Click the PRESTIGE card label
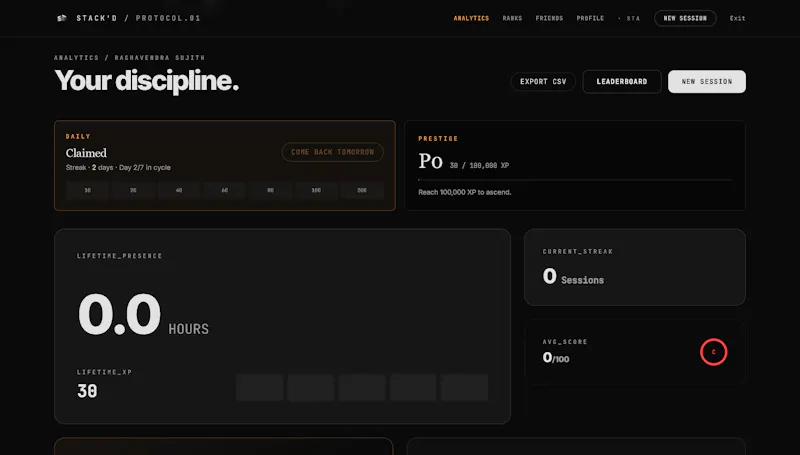Screen dimensions: 800x455 (438, 139)
